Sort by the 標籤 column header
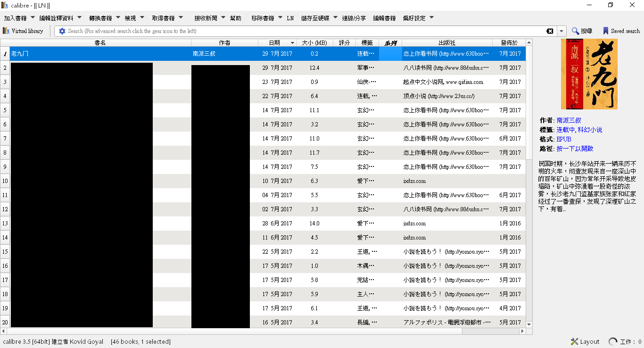The width and height of the screenshot is (644, 348). click(x=367, y=43)
